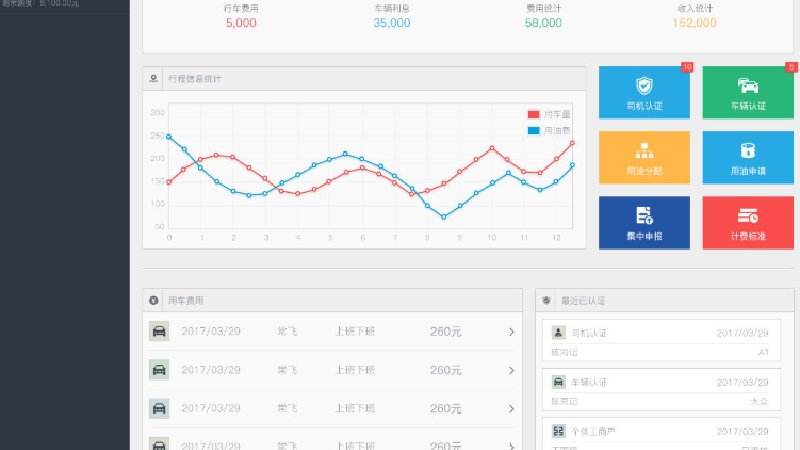Click 上班下班 in the second expense row
Image resolution: width=800 pixels, height=450 pixels.
click(x=355, y=370)
